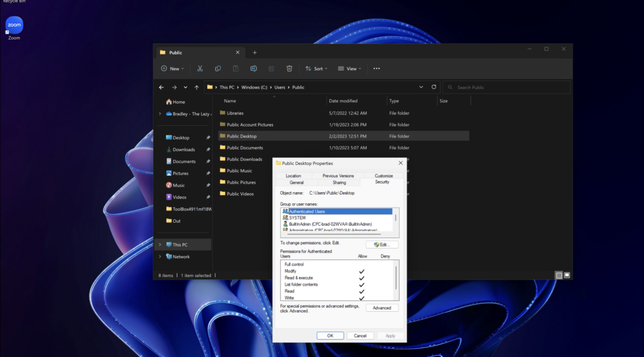Switch to the General tab
Image resolution: width=644 pixels, height=357 pixels.
click(x=297, y=183)
